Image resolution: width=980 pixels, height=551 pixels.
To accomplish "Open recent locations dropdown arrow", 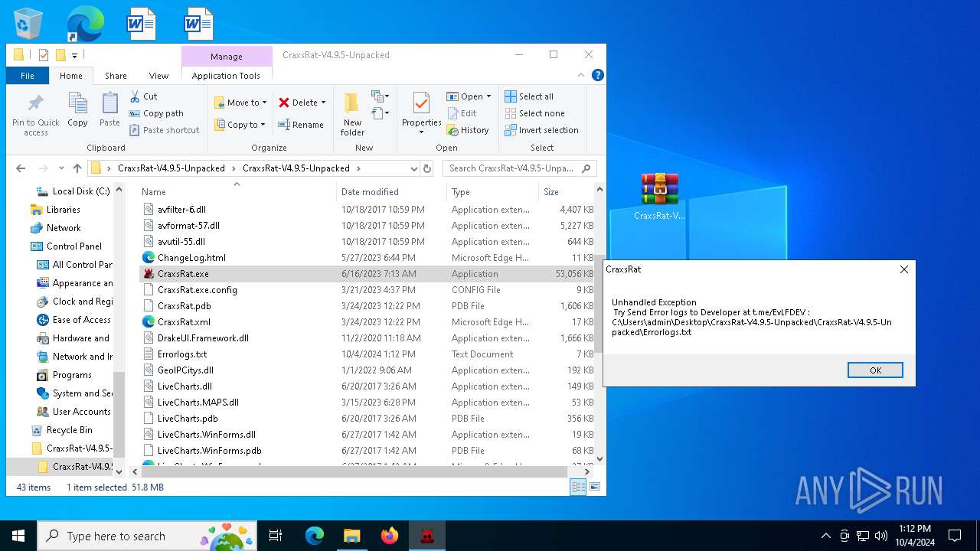I will (60, 168).
